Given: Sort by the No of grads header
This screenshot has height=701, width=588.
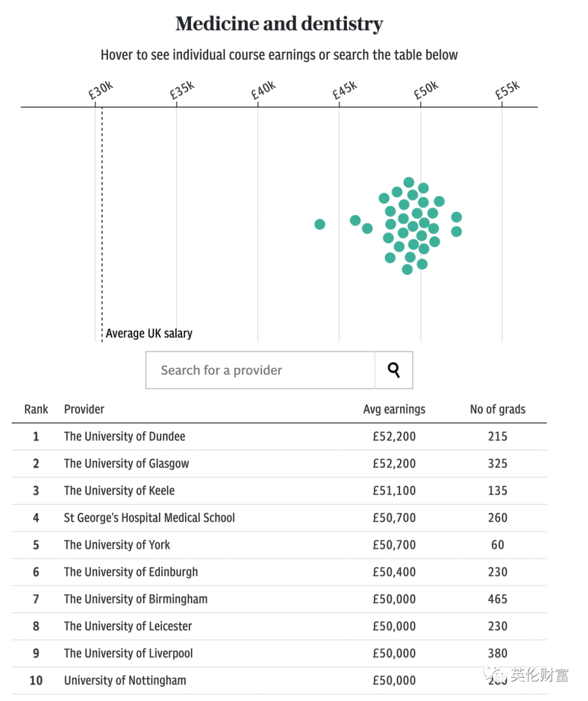Looking at the screenshot, I should 497,409.
